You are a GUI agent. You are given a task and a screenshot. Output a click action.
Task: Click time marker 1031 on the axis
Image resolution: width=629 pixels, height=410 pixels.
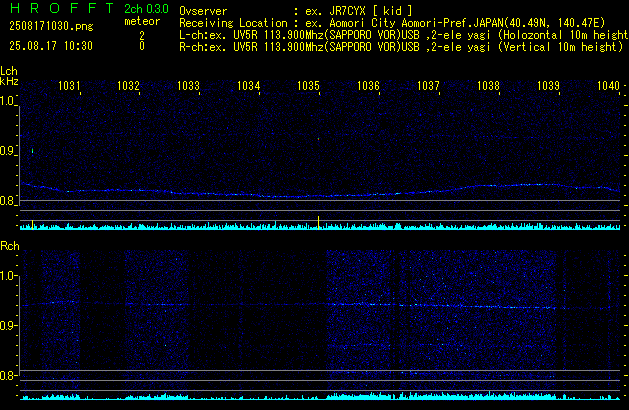(x=69, y=86)
